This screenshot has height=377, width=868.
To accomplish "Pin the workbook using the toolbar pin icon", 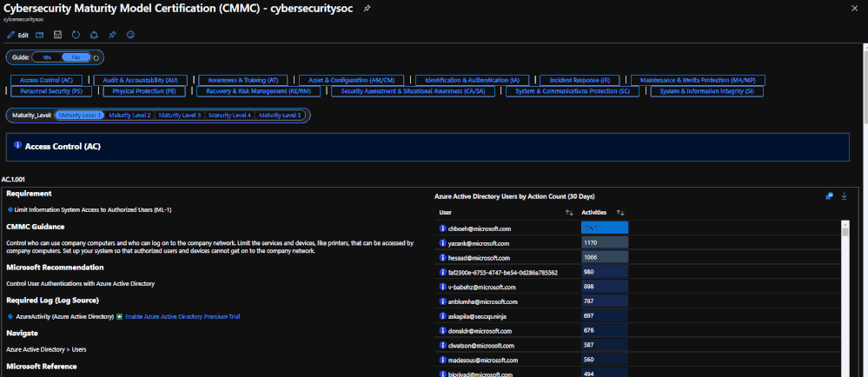I will (x=112, y=35).
